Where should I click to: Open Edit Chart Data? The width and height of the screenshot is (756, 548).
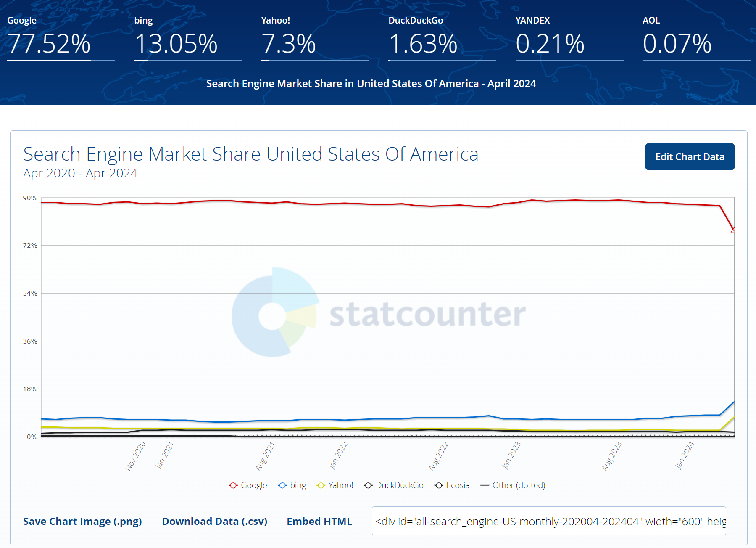coord(690,156)
